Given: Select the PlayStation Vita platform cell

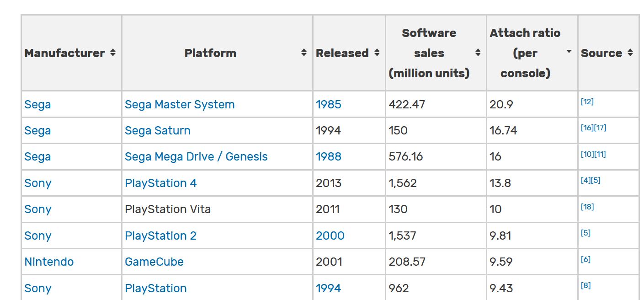Looking at the screenshot, I should pyautogui.click(x=217, y=209).
